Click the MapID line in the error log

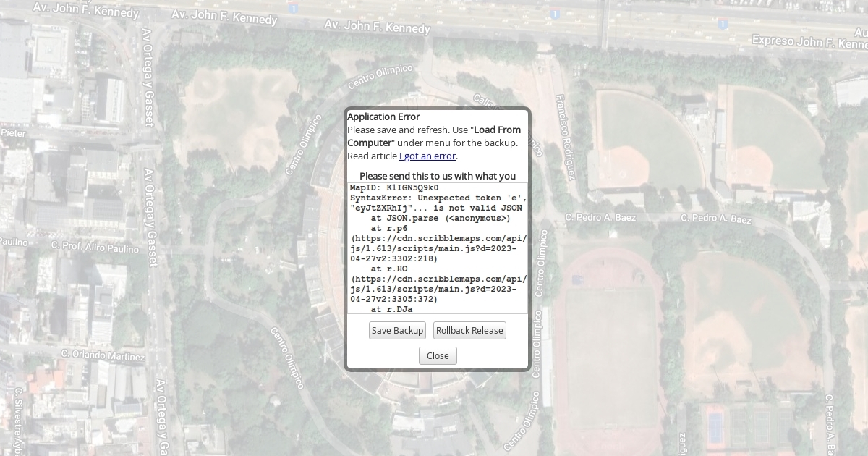(x=394, y=187)
